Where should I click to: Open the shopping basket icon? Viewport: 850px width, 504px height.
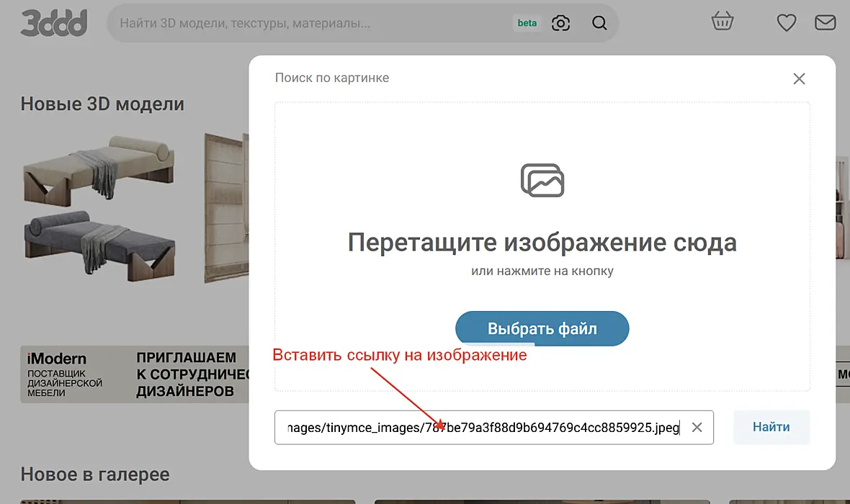[x=722, y=22]
